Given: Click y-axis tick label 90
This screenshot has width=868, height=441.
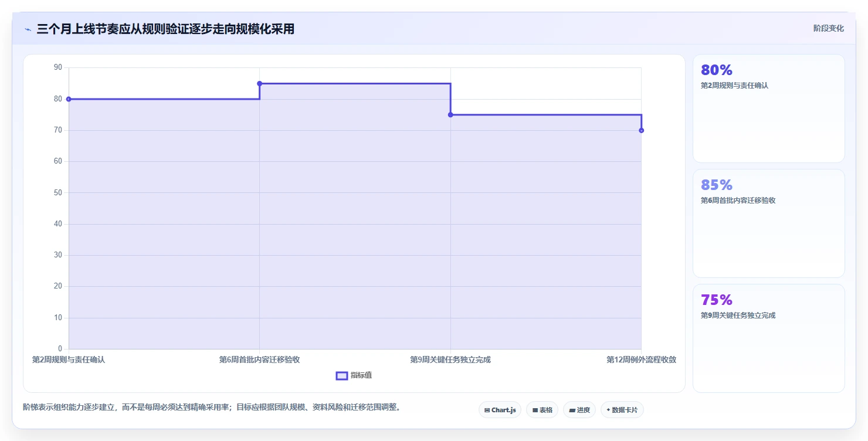Looking at the screenshot, I should click(x=58, y=67).
